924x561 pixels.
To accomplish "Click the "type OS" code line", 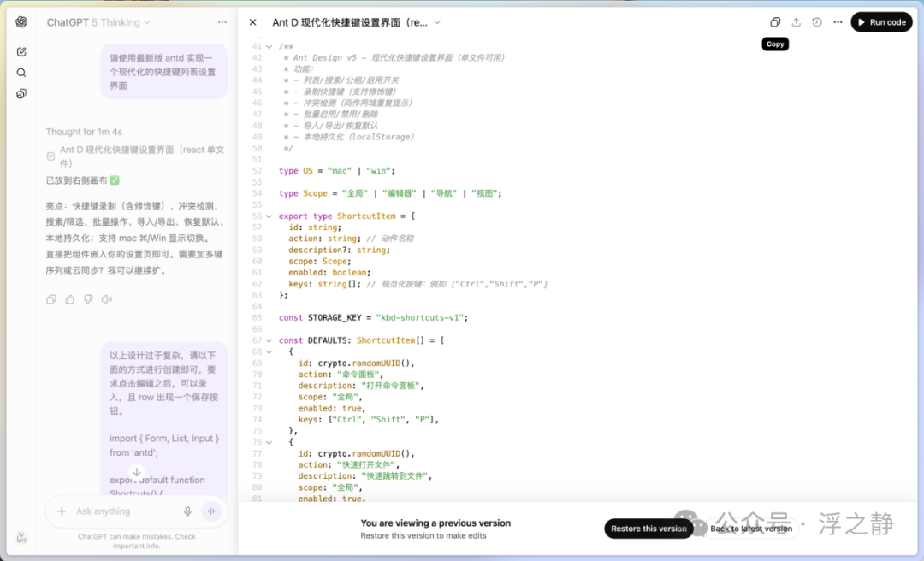I will (x=337, y=171).
